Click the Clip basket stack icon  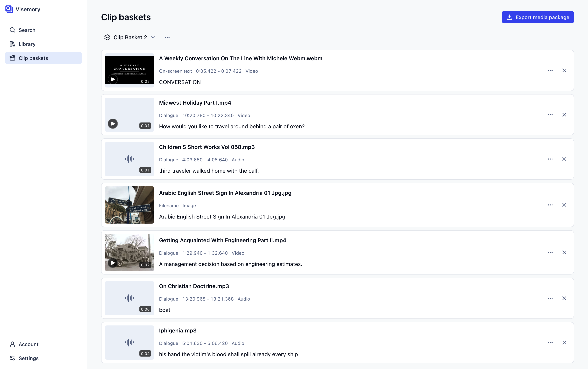pos(107,37)
